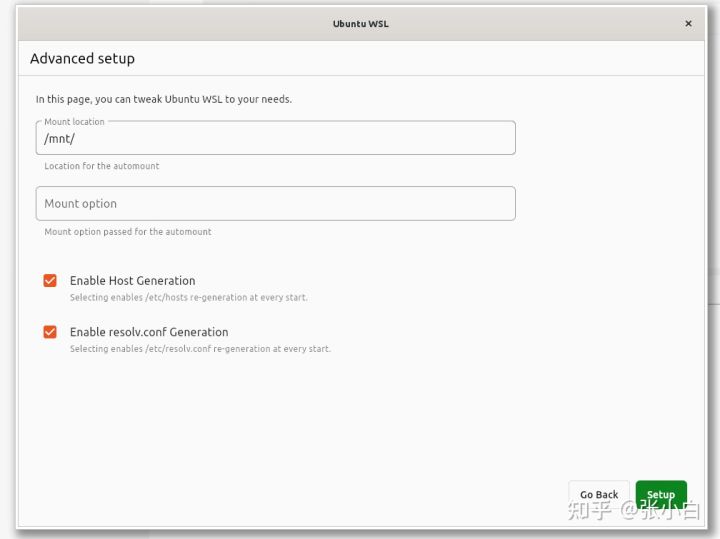This screenshot has width=720, height=539.
Task: Confirm with the green Setup button
Action: [x=661, y=494]
